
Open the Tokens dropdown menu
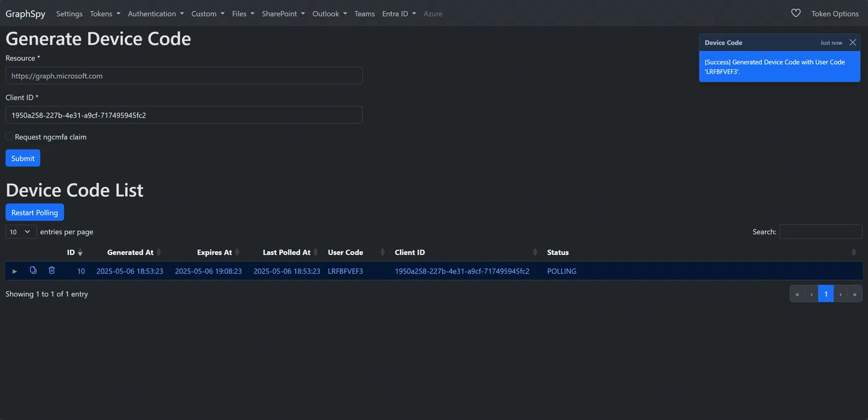click(105, 14)
